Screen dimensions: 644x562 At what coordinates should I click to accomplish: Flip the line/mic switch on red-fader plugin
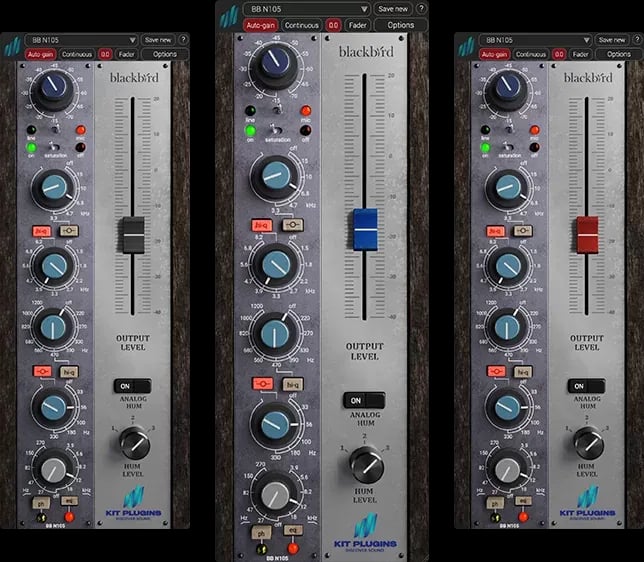point(509,129)
